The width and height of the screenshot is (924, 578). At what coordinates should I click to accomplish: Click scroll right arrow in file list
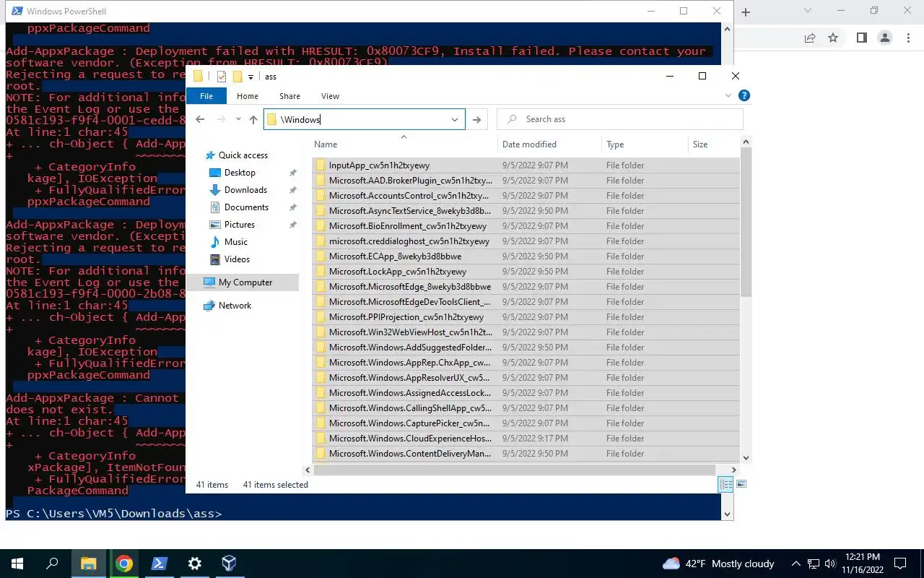point(735,470)
